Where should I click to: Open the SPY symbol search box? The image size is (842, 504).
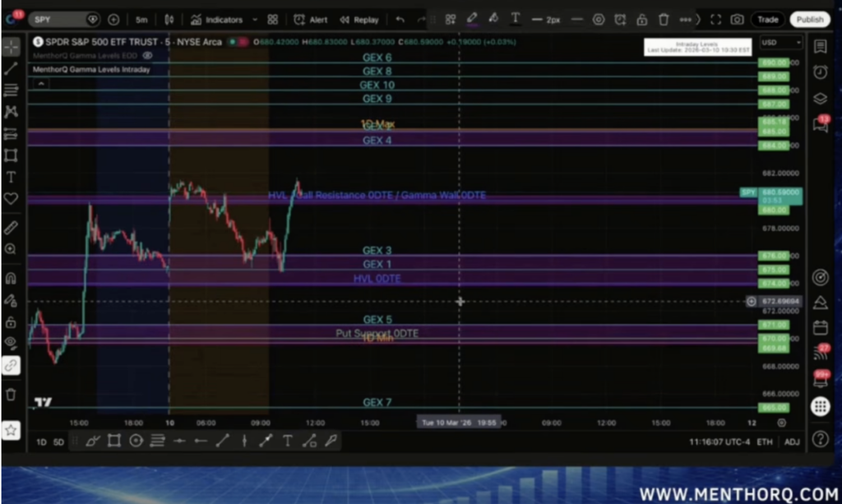(x=64, y=20)
